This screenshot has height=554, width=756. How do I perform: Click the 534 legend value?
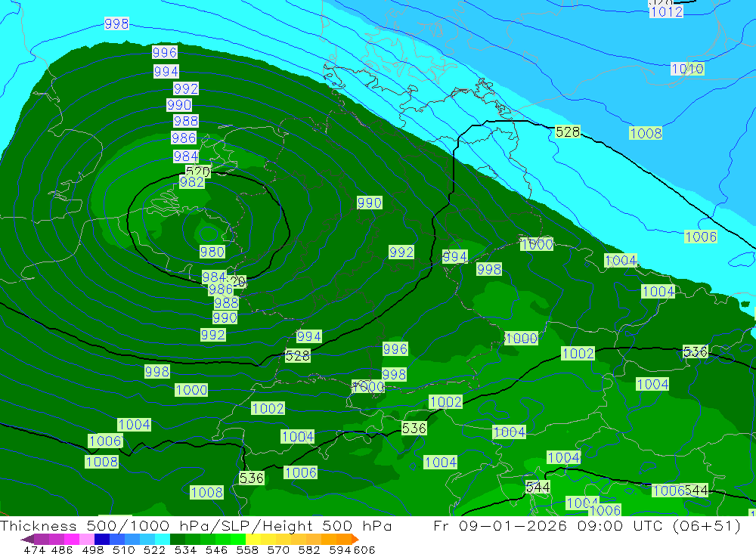click(186, 550)
